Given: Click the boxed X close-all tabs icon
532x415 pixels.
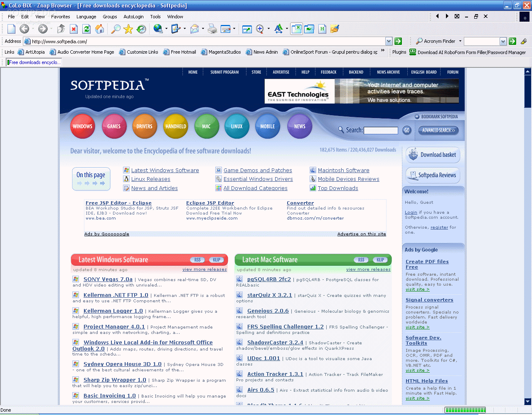Looking at the screenshot, I should pyautogui.click(x=457, y=16).
